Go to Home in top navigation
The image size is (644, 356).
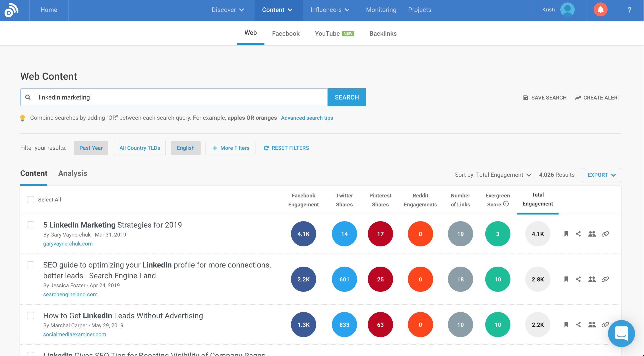click(49, 10)
